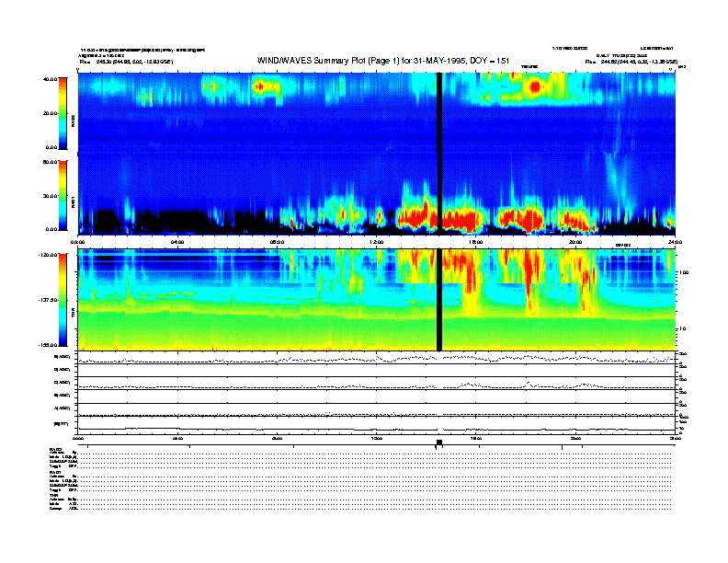Click the 20:00 time label below the RAD1 panel

575,242
